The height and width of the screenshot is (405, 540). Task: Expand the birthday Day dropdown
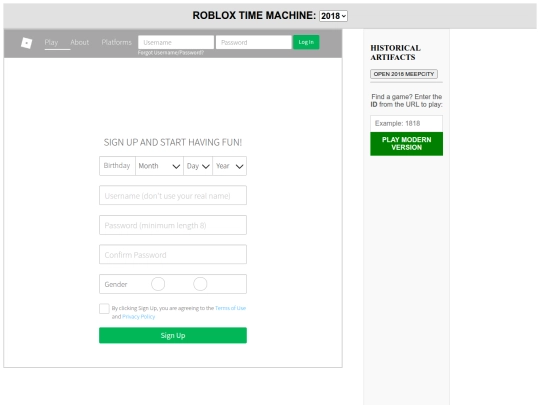pos(198,166)
